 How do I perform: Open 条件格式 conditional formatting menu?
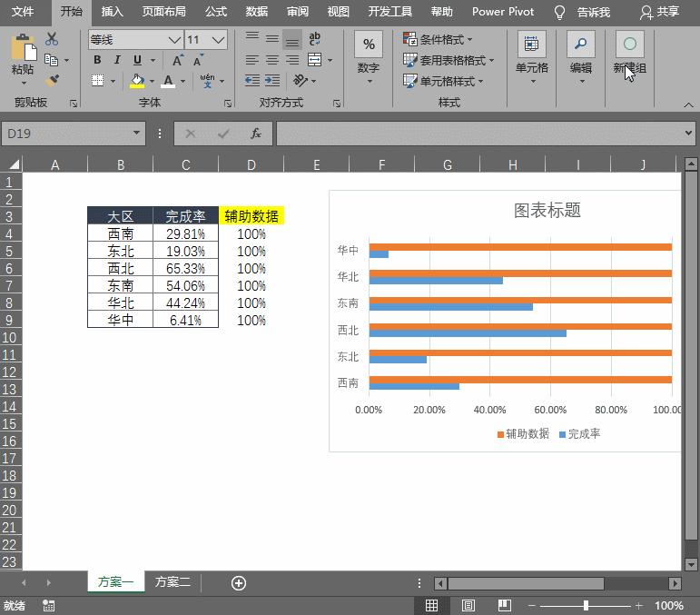click(x=438, y=39)
